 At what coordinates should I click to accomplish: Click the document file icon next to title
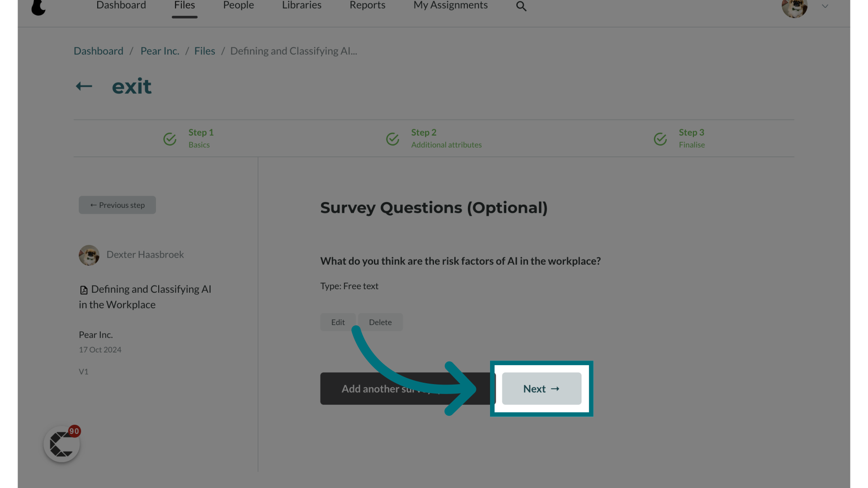tap(84, 290)
